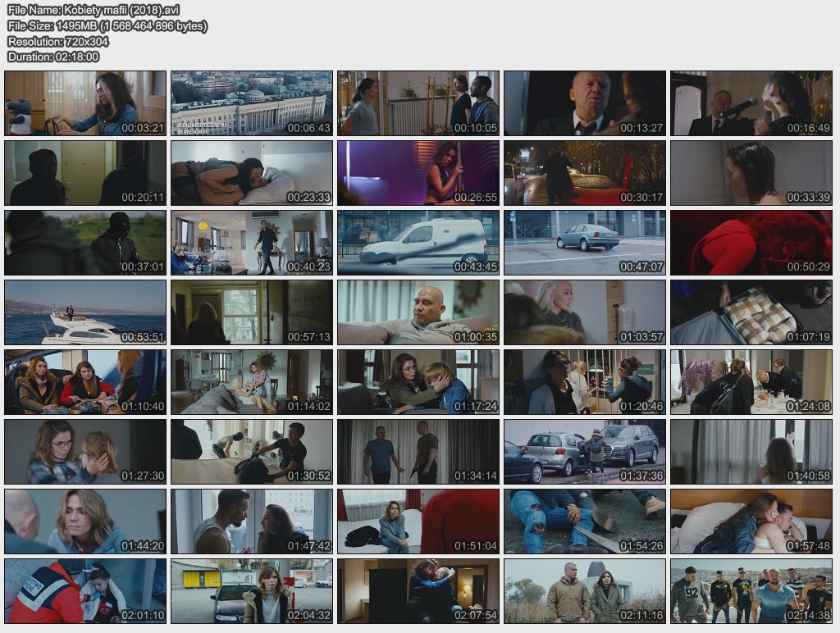Select the 00:16:49 microphone scene thumbnail
This screenshot has width=840, height=633.
(751, 103)
